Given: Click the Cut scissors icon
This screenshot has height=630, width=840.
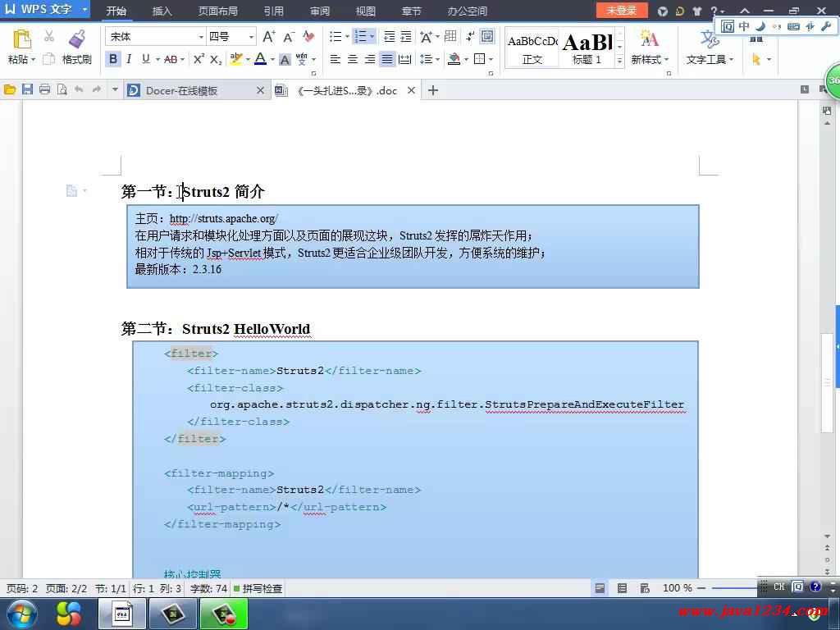Looking at the screenshot, I should point(48,36).
